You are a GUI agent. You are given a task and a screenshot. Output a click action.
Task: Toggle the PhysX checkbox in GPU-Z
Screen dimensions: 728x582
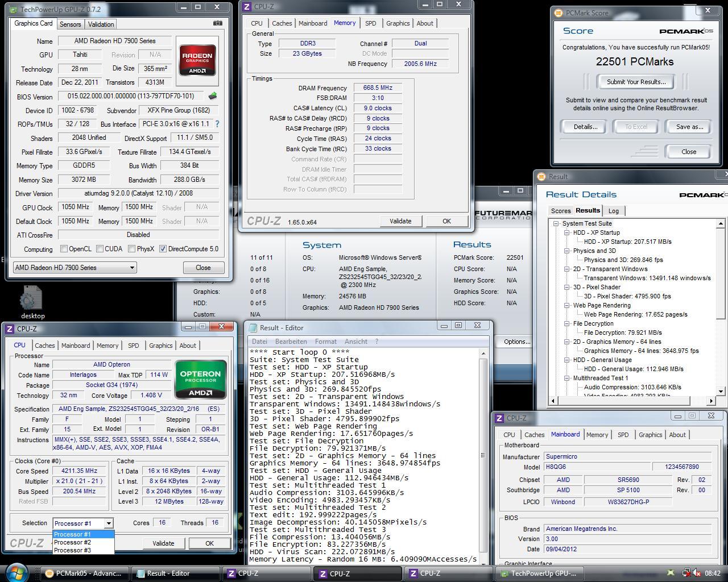point(132,249)
